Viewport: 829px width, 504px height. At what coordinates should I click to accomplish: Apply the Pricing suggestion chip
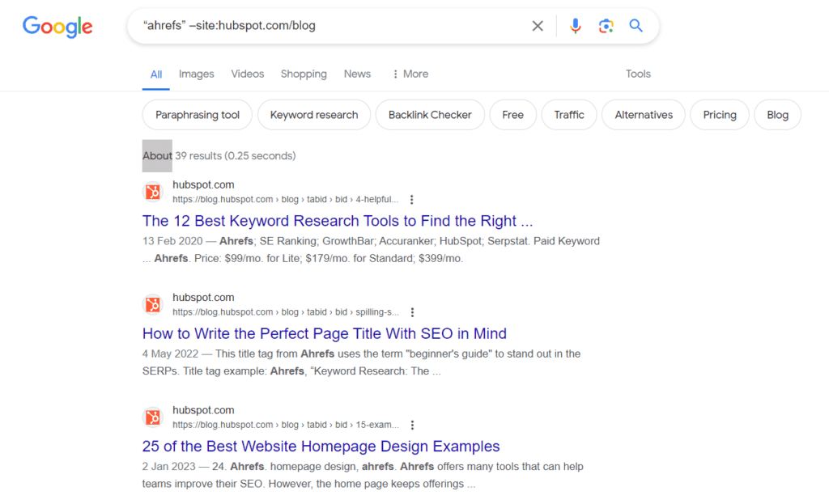720,115
